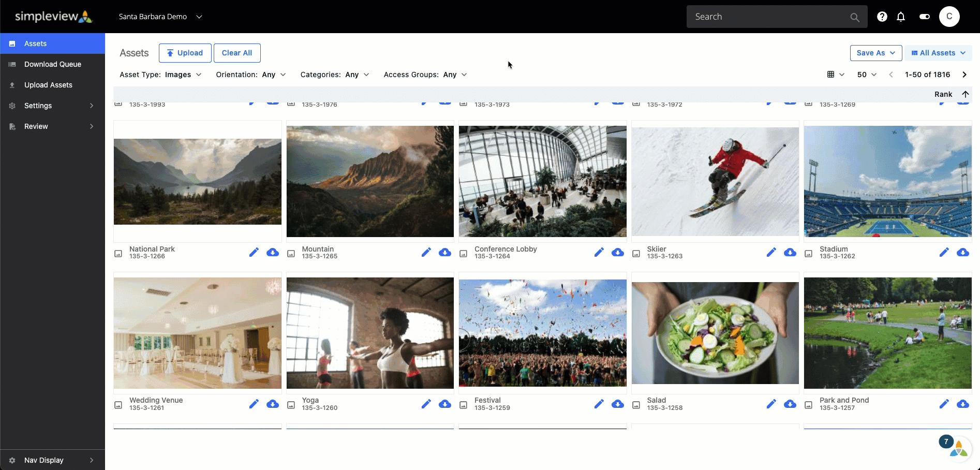Click the simpleview logo
Viewport: 980px width, 470px height.
point(54,17)
